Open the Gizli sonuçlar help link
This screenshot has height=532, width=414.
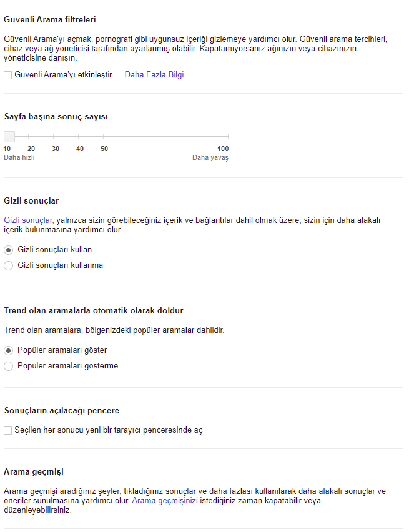coord(28,220)
